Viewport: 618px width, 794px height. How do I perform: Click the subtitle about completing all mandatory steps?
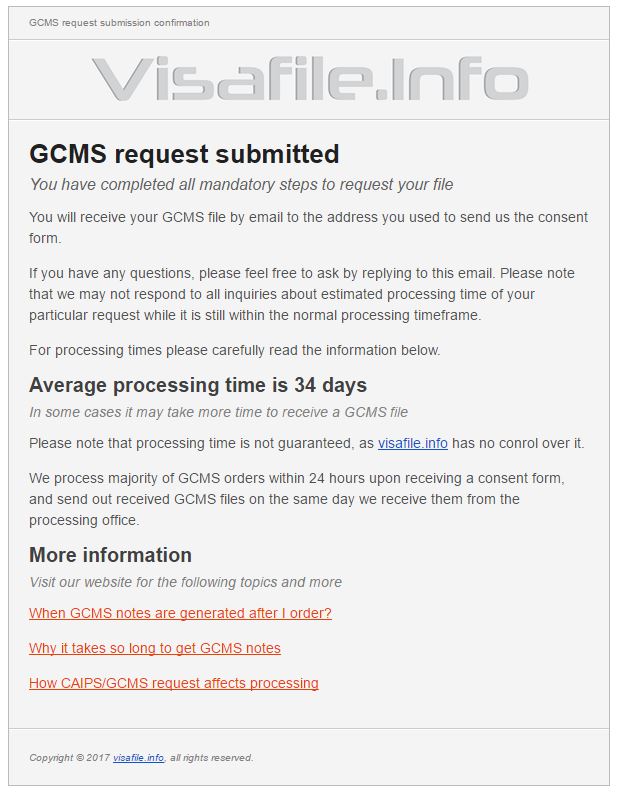241,184
